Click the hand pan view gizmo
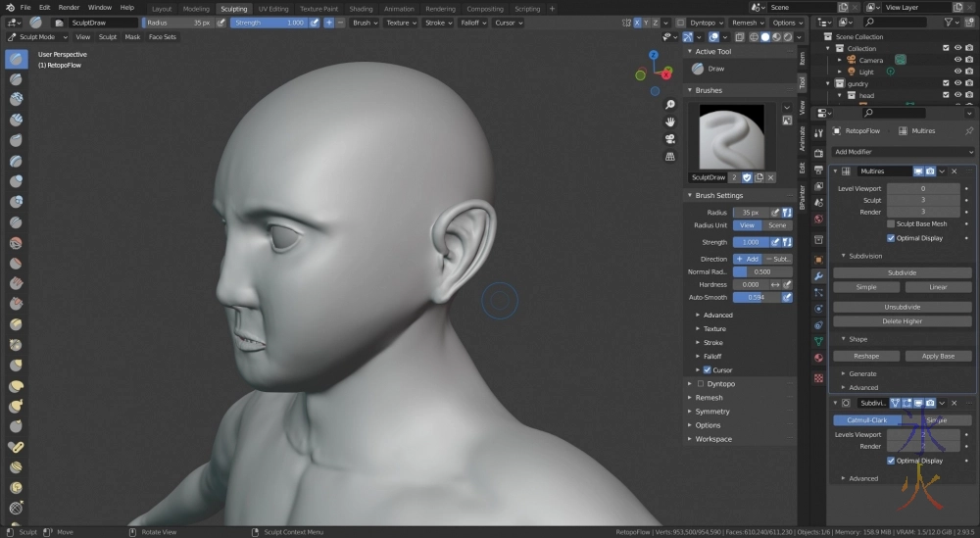Viewport: 980px width, 538px height. click(669, 122)
